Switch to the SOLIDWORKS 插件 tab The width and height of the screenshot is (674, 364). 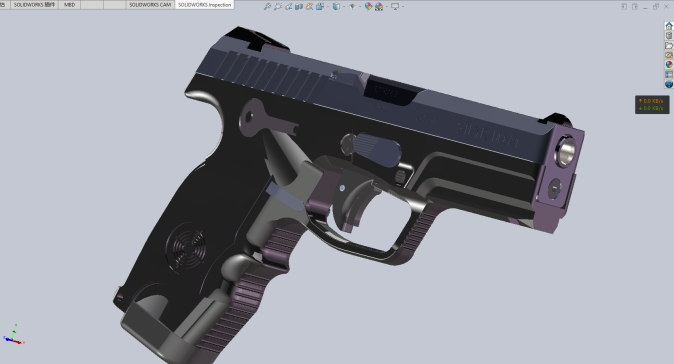click(x=34, y=5)
